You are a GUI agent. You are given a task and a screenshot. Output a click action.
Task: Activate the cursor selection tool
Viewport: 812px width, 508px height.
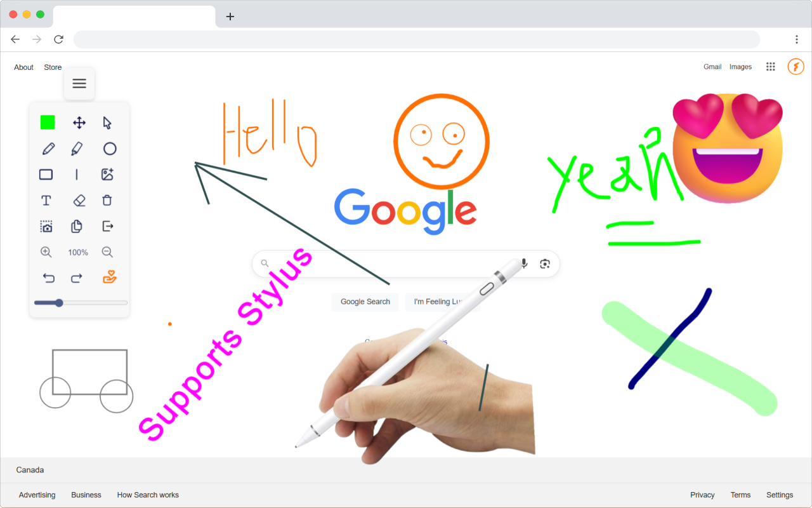[x=108, y=123]
